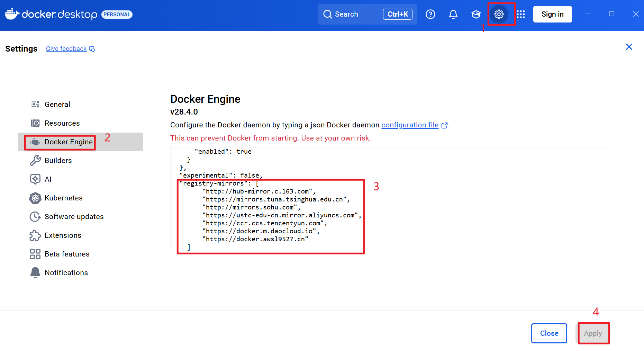
Task: Open the configuration file link
Action: [410, 125]
